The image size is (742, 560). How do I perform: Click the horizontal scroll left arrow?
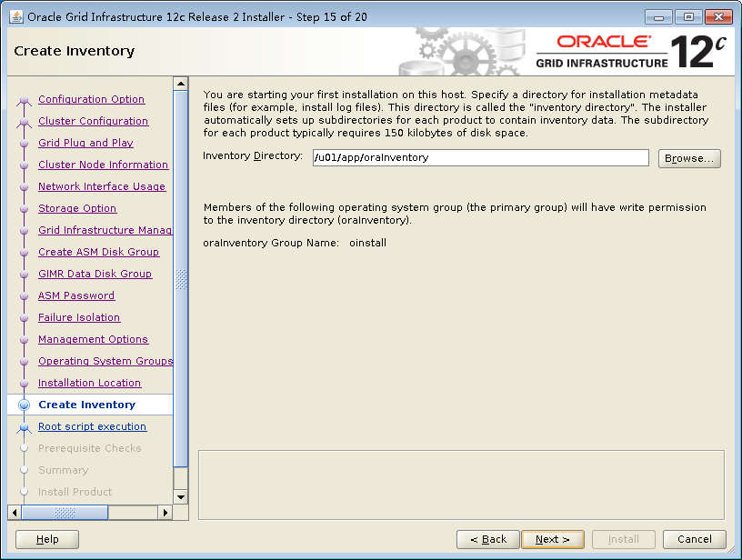[15, 512]
